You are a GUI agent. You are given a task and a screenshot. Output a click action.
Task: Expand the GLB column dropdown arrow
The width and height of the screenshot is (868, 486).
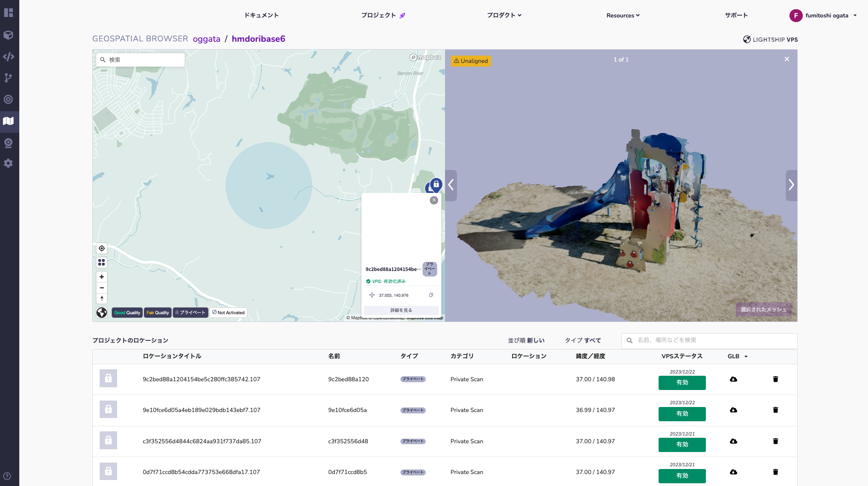click(x=746, y=357)
